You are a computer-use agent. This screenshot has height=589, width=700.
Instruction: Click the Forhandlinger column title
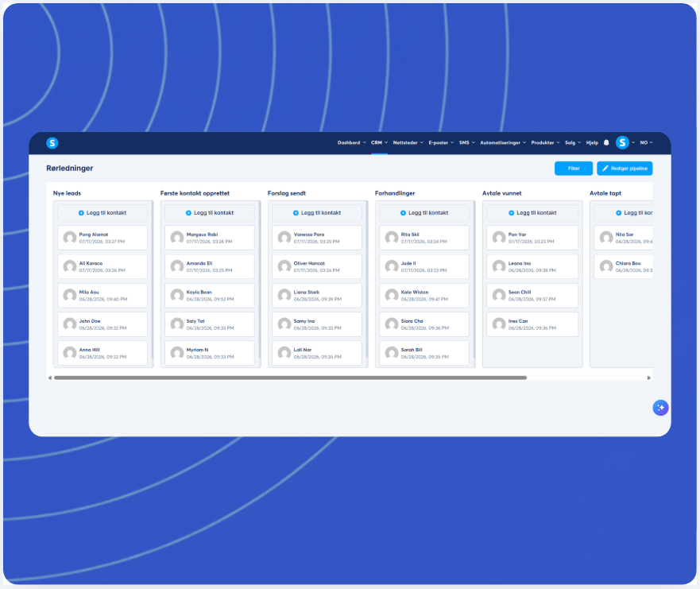tap(395, 193)
